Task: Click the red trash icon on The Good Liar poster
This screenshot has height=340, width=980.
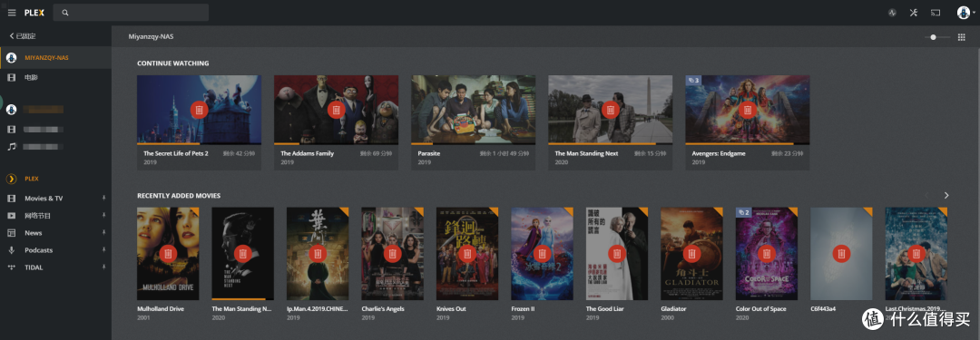Action: tap(617, 254)
